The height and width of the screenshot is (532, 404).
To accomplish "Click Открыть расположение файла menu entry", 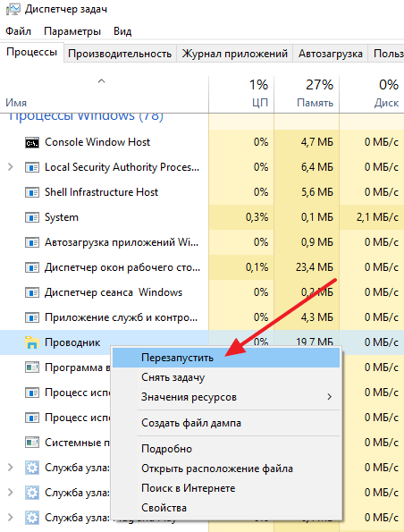I will click(x=217, y=469).
